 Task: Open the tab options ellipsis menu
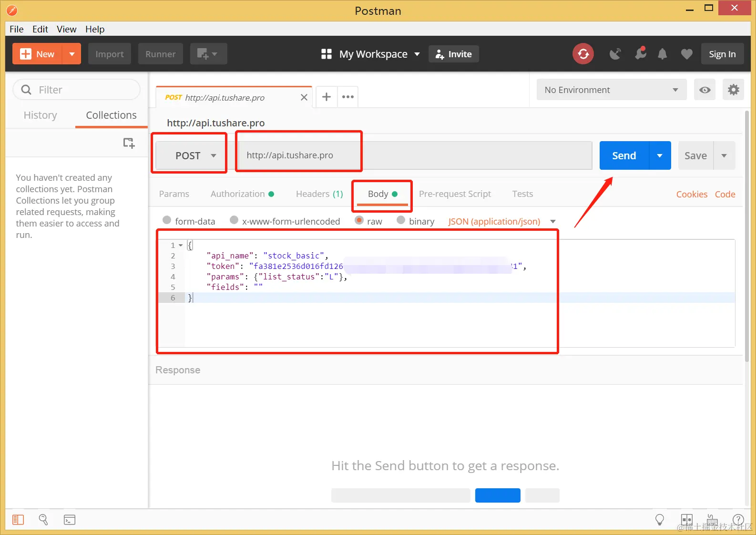point(348,97)
